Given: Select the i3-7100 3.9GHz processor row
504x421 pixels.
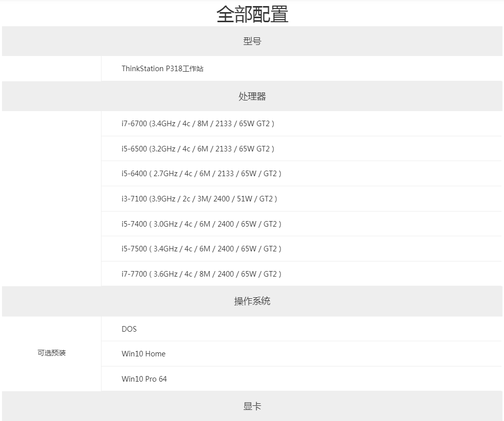Looking at the screenshot, I should point(301,198).
